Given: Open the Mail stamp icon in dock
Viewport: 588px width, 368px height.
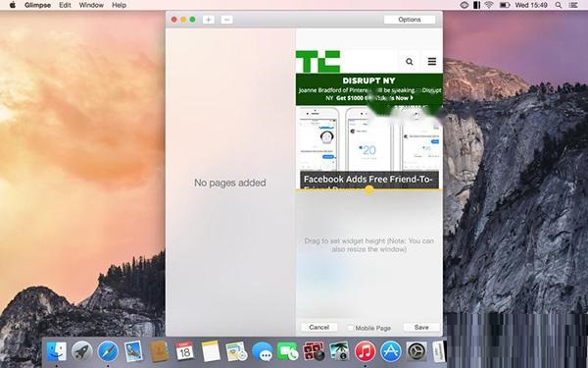Looking at the screenshot, I should pyautogui.click(x=133, y=351).
